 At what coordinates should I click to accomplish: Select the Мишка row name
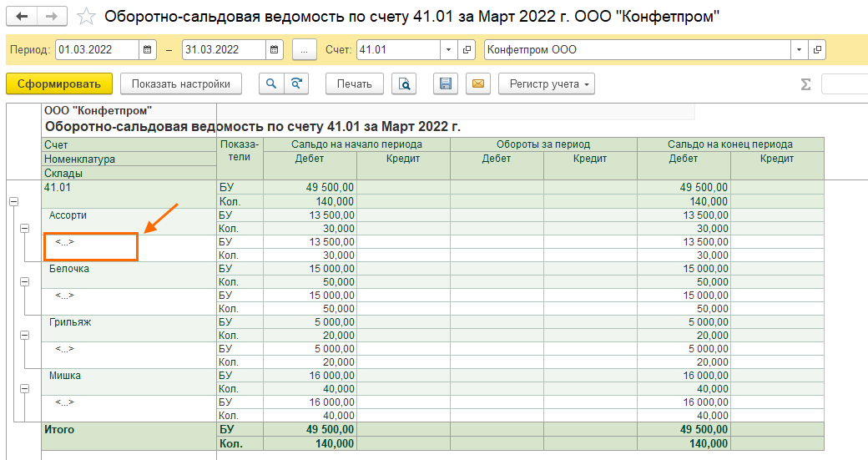[65, 376]
